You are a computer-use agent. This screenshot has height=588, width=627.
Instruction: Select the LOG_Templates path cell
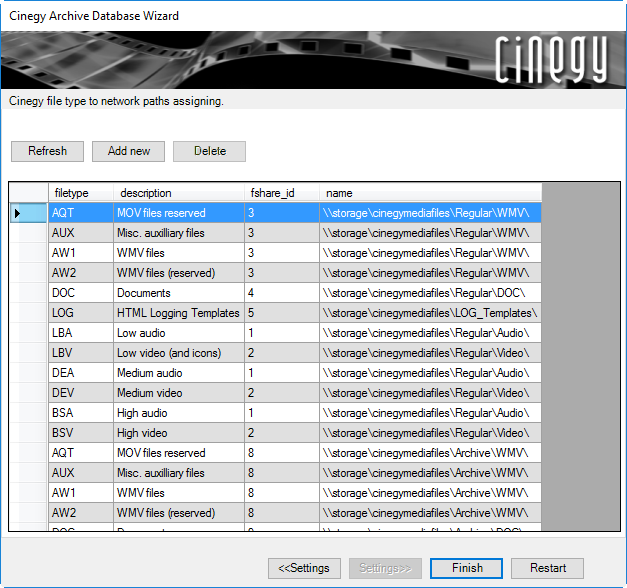431,313
